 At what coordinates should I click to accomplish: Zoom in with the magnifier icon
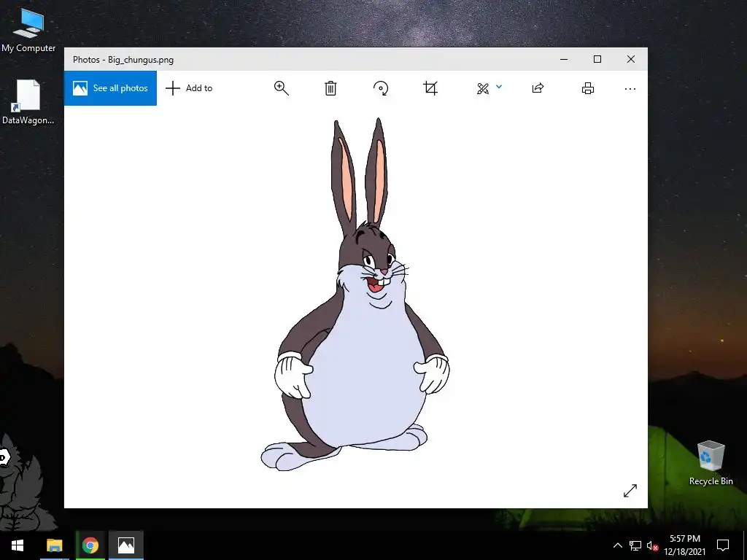pos(281,88)
